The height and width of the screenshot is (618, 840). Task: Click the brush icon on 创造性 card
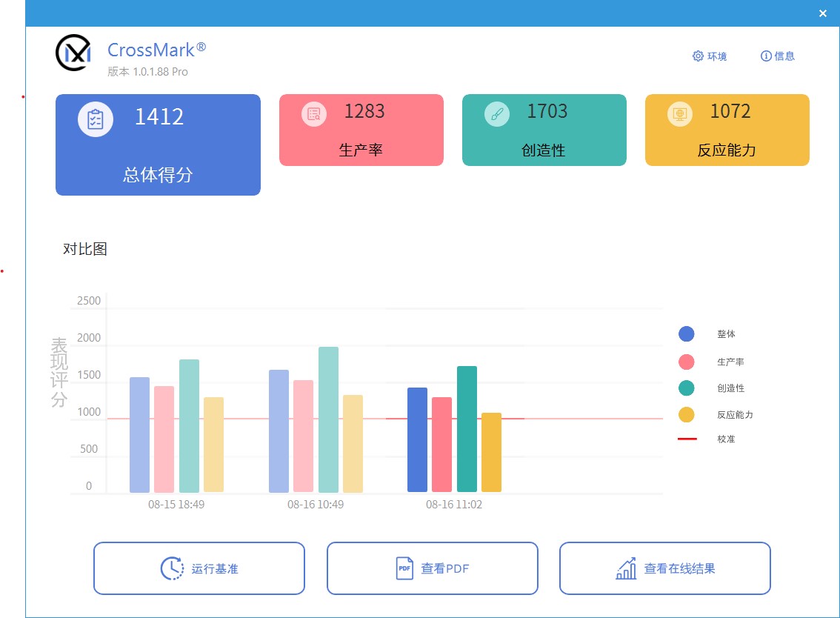497,114
